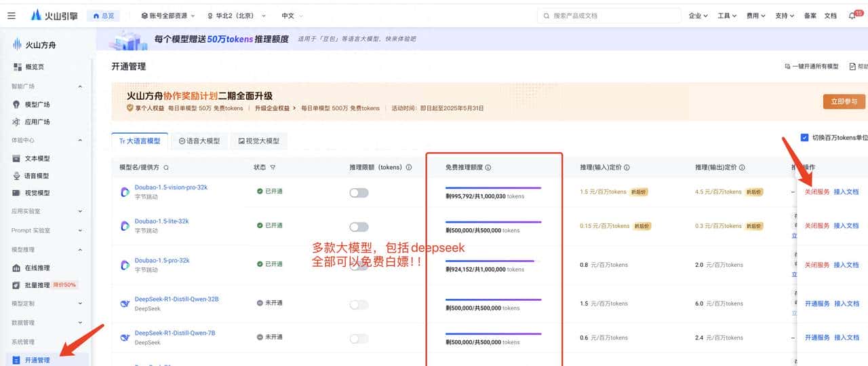The image size is (868, 366).
Task: Open the Doubao-1.5-vision-pro-32k model link
Action: click(x=171, y=187)
